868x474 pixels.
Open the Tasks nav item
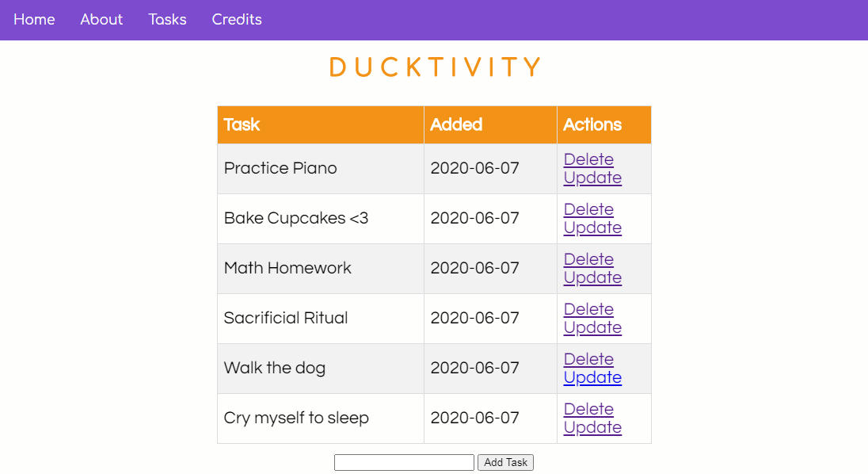(x=167, y=19)
